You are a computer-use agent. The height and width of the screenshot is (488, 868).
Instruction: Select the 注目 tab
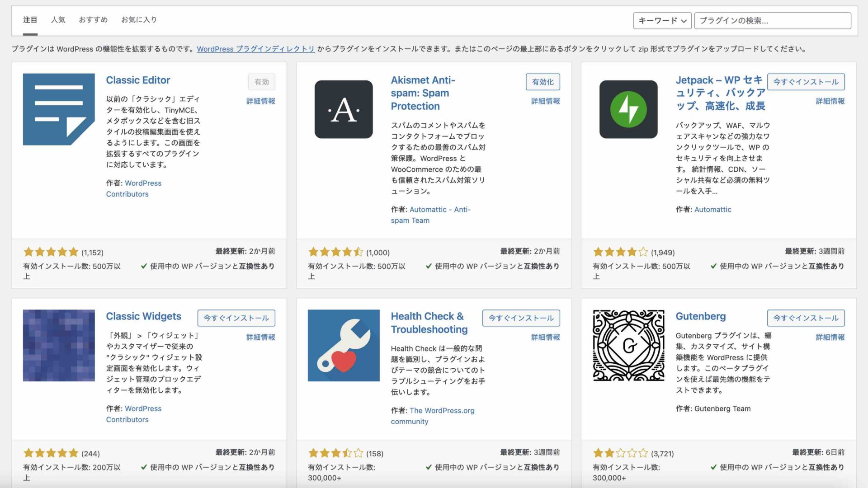30,20
